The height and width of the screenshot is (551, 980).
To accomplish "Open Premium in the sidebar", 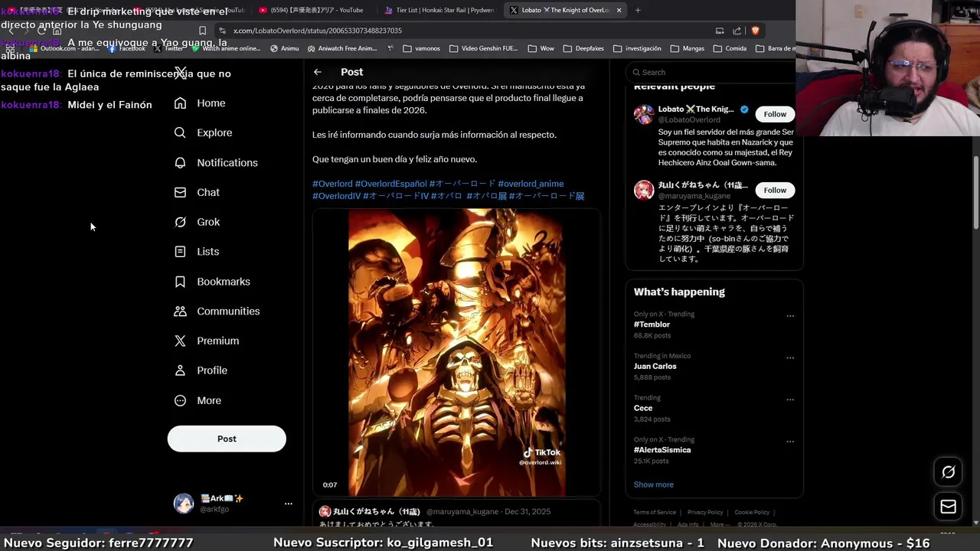I will [206, 341].
